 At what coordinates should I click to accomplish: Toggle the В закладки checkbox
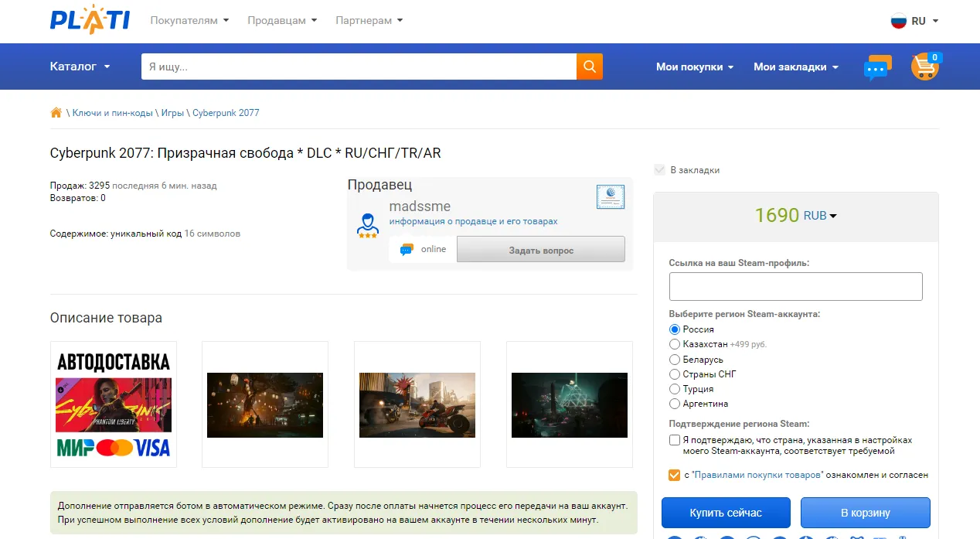(659, 170)
